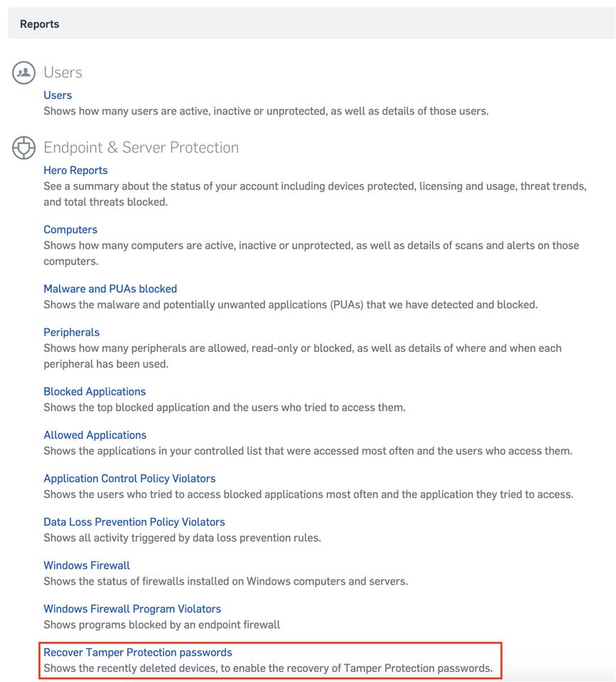
Task: Click the Endpoint & Server Protection heading
Action: point(141,148)
